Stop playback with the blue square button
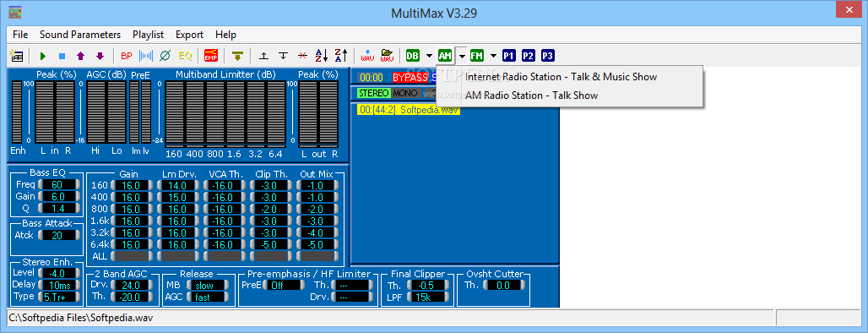Image resolution: width=868 pixels, height=333 pixels. tap(62, 56)
